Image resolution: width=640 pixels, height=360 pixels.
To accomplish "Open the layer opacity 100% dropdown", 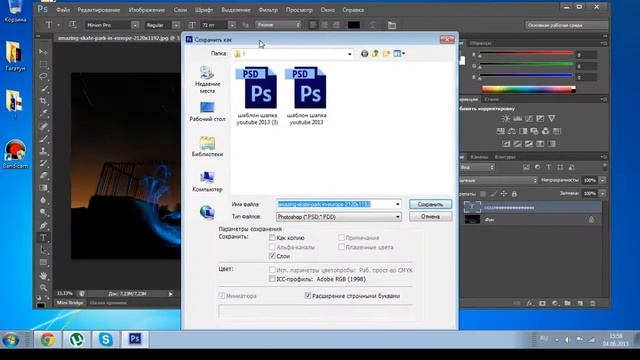I will [602, 180].
